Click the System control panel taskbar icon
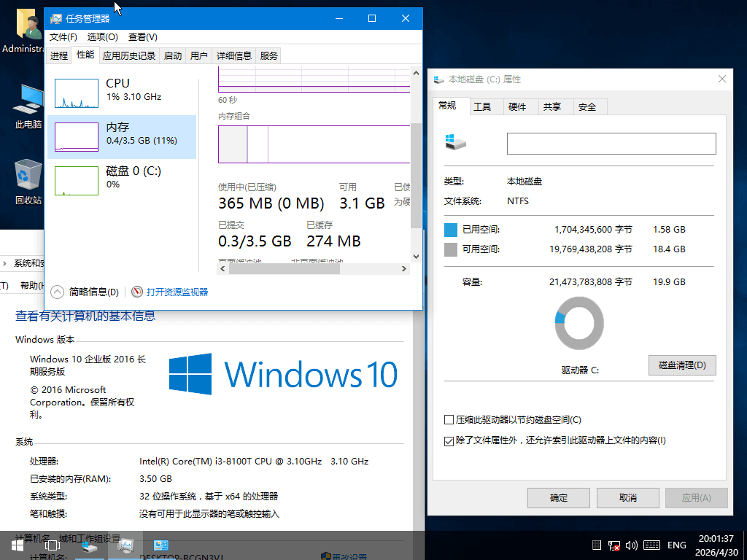 [161, 545]
